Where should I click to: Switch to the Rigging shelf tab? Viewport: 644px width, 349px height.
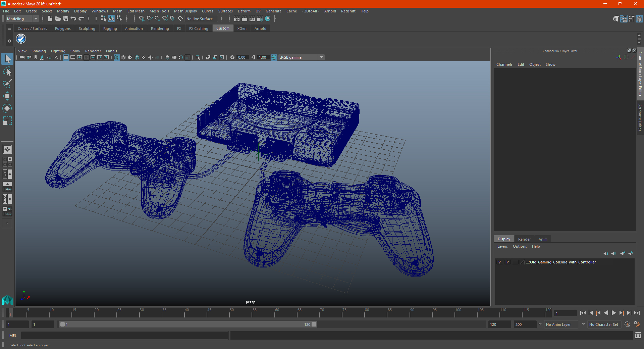[110, 29]
